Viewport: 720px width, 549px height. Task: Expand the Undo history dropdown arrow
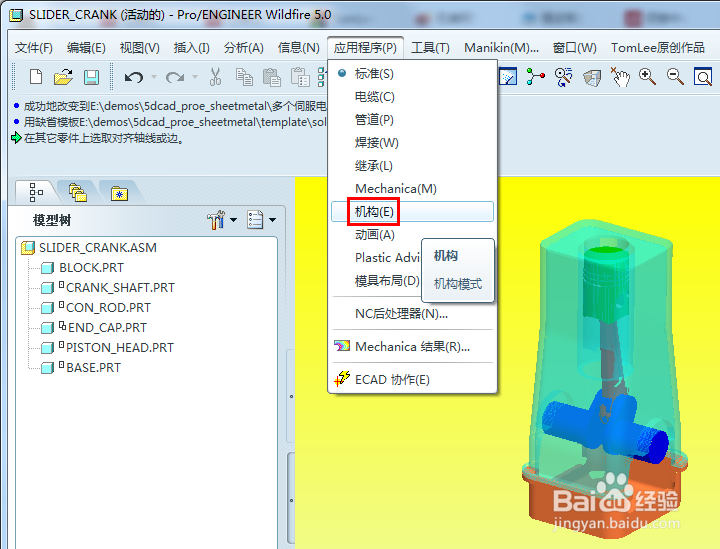(154, 77)
